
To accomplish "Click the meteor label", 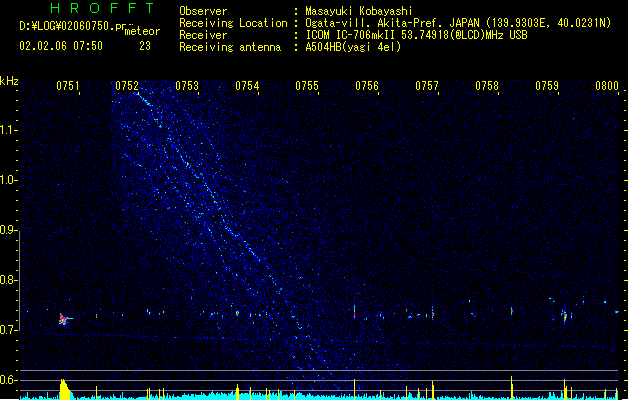I will click(142, 31).
